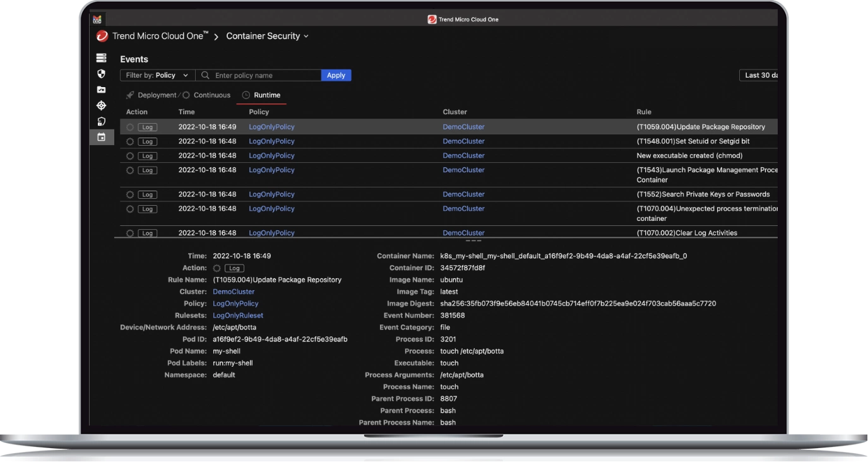This screenshot has height=462, width=868.
Task: Open LogOnlyPolicy link in details pane
Action: [235, 304]
